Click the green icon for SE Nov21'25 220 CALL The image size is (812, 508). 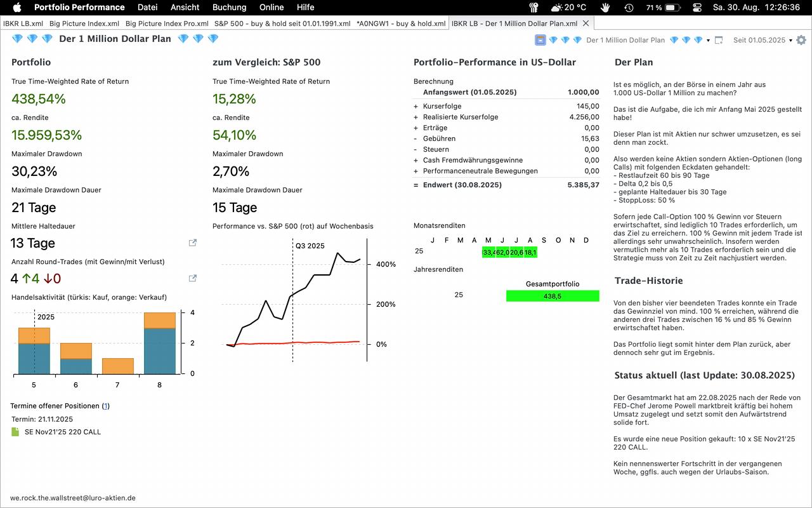15,432
